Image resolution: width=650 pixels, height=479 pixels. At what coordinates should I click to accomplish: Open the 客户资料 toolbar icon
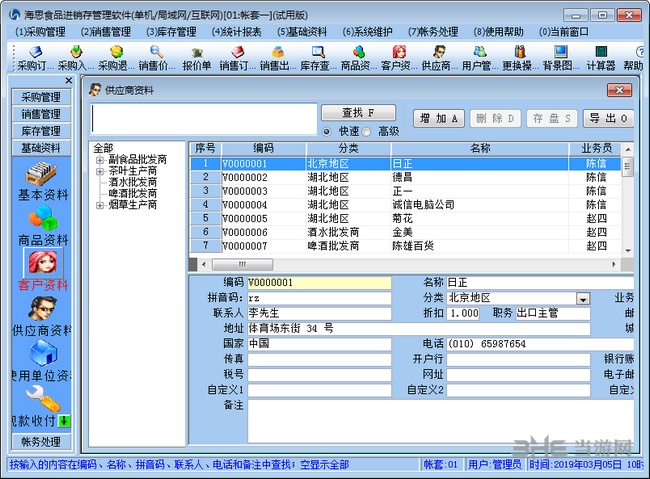[x=399, y=58]
